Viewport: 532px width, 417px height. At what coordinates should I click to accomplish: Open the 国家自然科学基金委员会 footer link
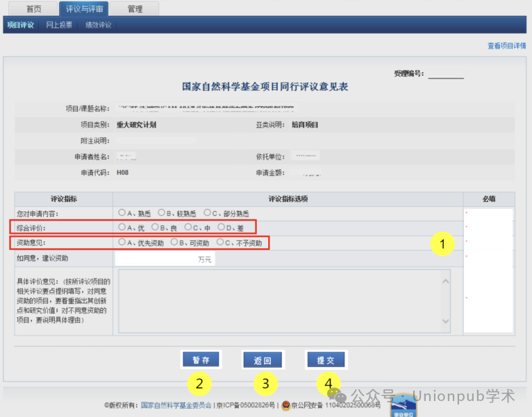[x=176, y=405]
